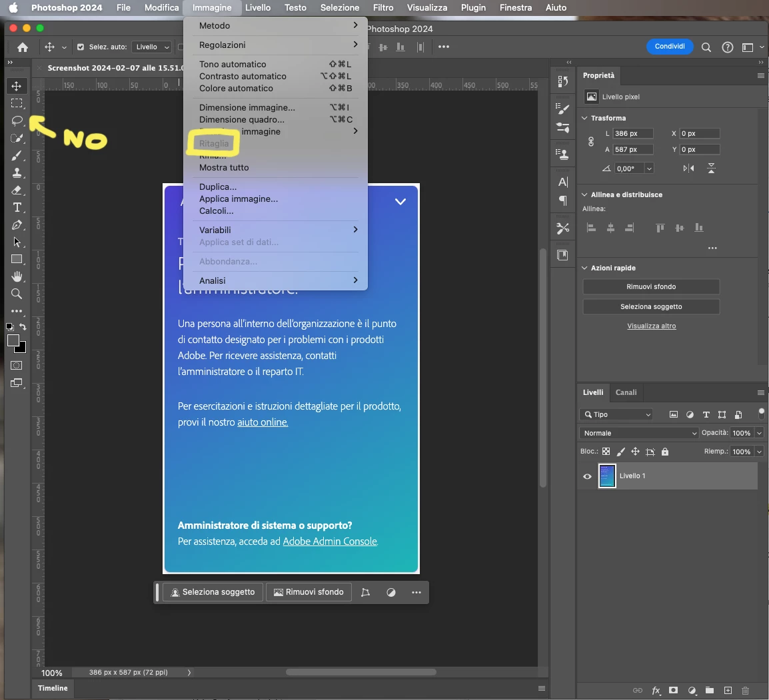
Task: Delete layer with trash icon
Action: 746,690
